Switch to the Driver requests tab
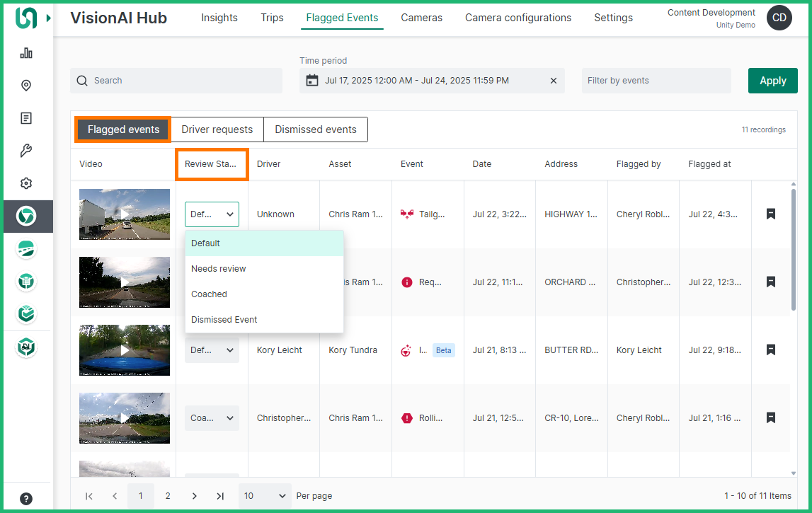This screenshot has height=513, width=812. point(217,129)
